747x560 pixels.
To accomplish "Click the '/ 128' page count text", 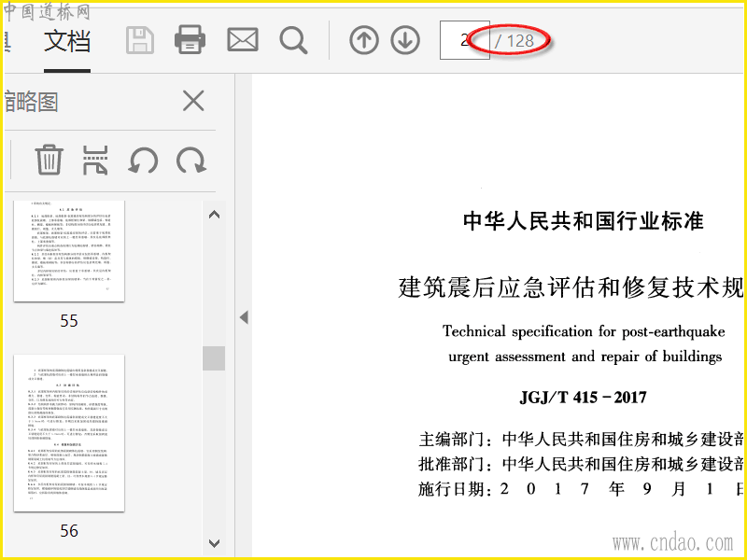I will point(514,41).
